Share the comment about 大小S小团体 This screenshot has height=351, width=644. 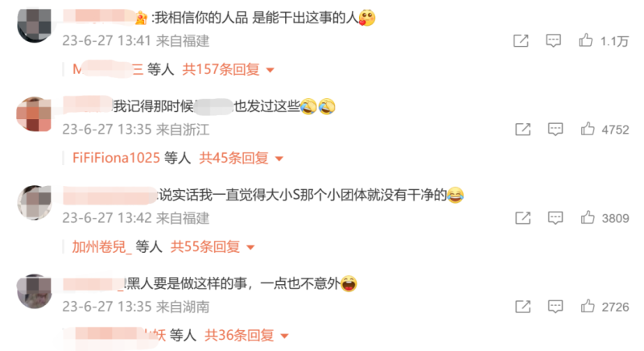tap(522, 218)
